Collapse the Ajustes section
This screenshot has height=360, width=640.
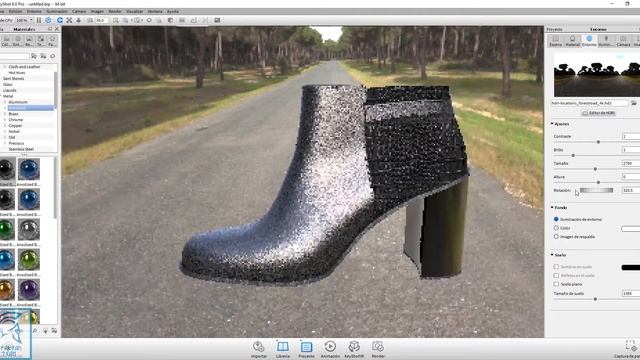(x=552, y=124)
